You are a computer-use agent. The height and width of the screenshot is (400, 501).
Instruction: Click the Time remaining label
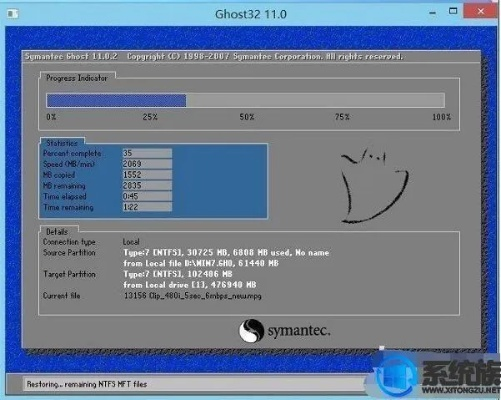pos(68,207)
